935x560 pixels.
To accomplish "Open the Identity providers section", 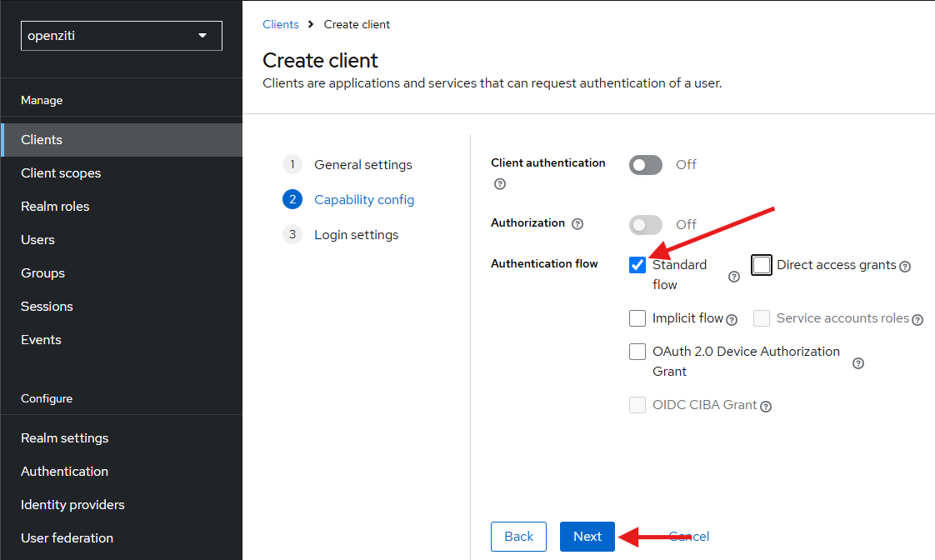I will pyautogui.click(x=72, y=504).
